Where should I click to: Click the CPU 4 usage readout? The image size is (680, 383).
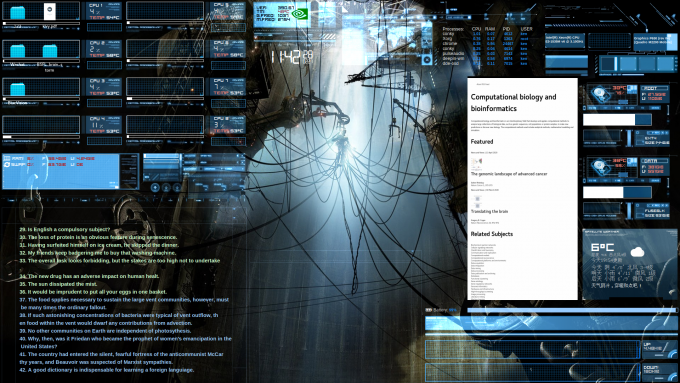98,125
